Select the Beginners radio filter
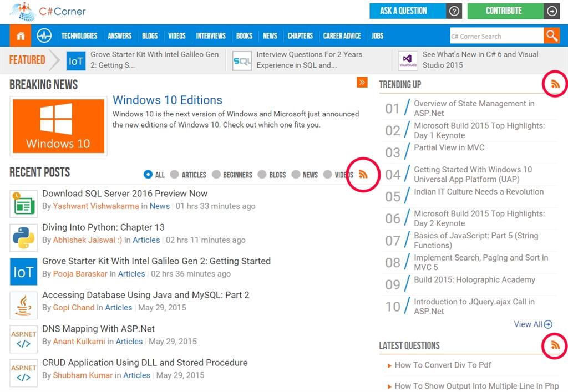Viewport: 568px width, 392px height. click(216, 175)
